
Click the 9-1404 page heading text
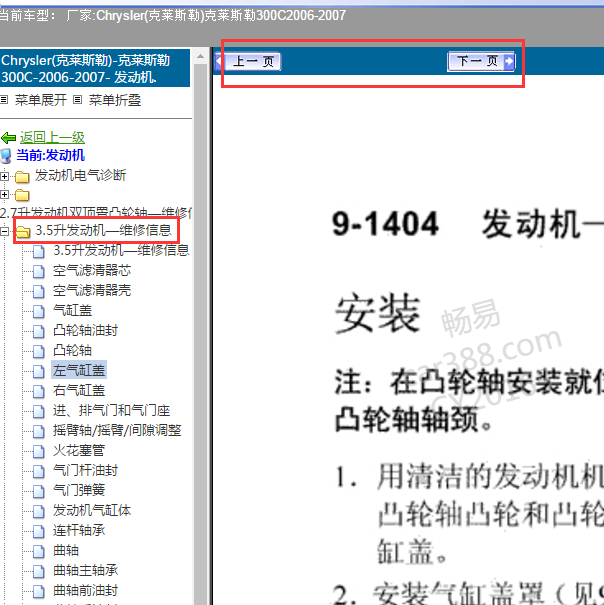click(385, 224)
